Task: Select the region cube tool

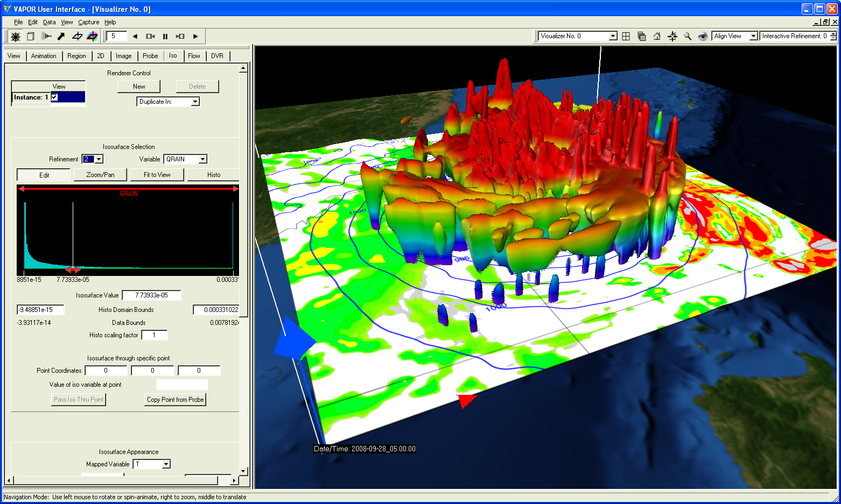Action: click(x=31, y=37)
